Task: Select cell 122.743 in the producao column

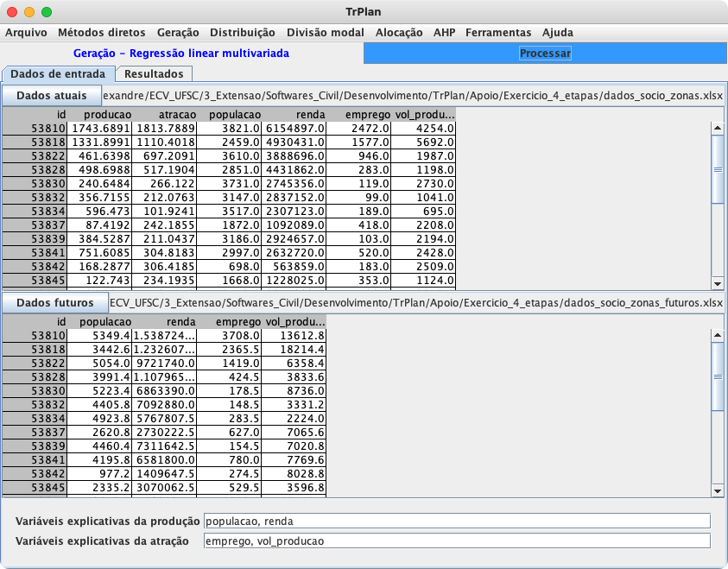Action: pos(99,281)
